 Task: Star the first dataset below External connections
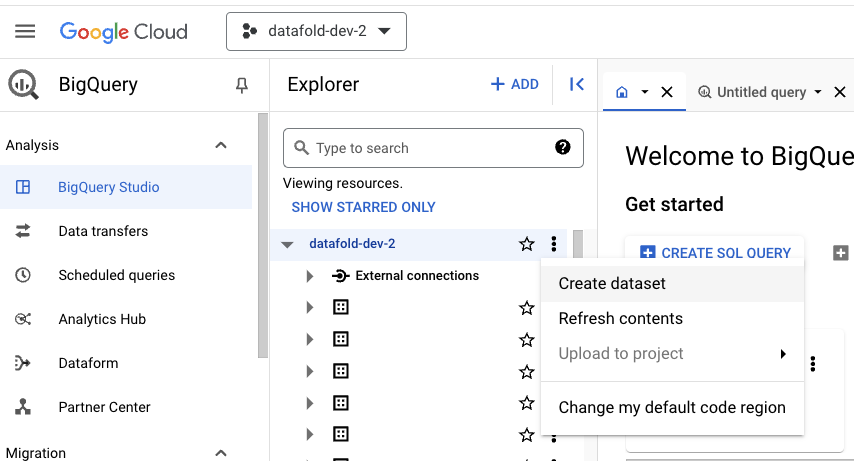526,308
